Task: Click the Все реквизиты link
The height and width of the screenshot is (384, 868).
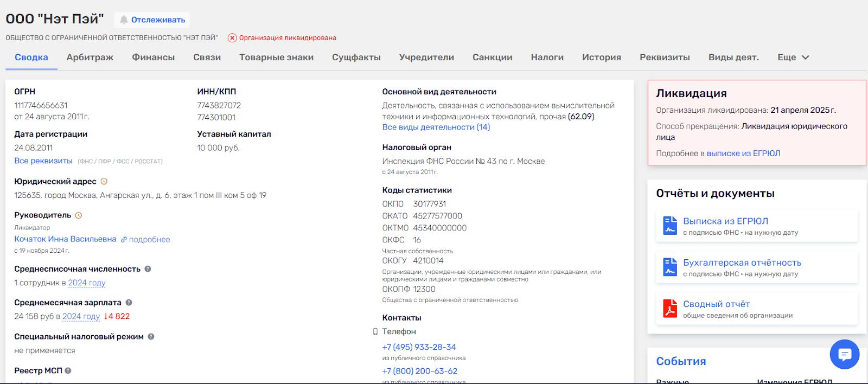Action: 43,161
